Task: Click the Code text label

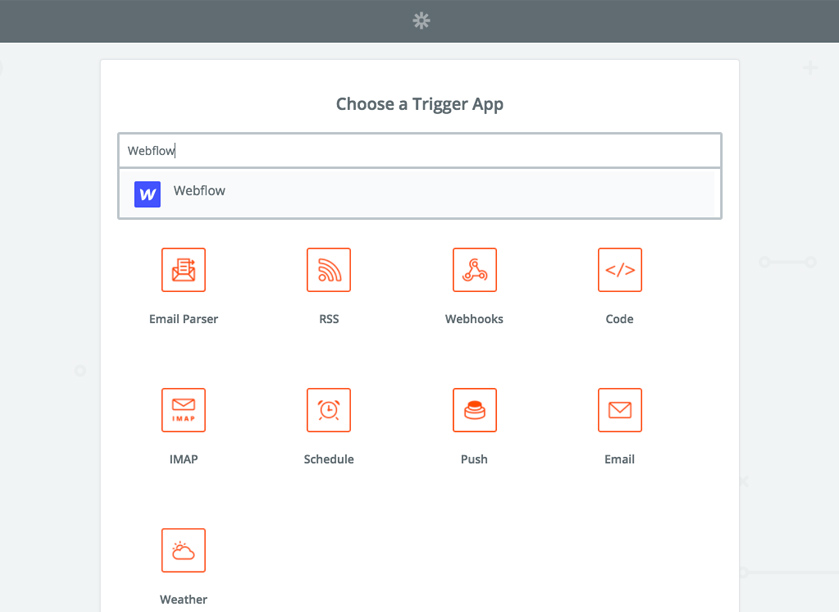Action: [620, 319]
